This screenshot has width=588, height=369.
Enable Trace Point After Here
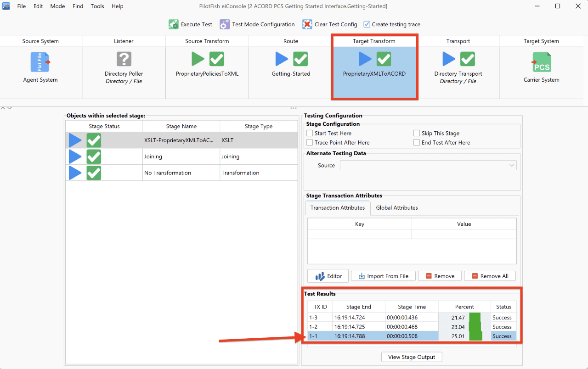point(310,142)
